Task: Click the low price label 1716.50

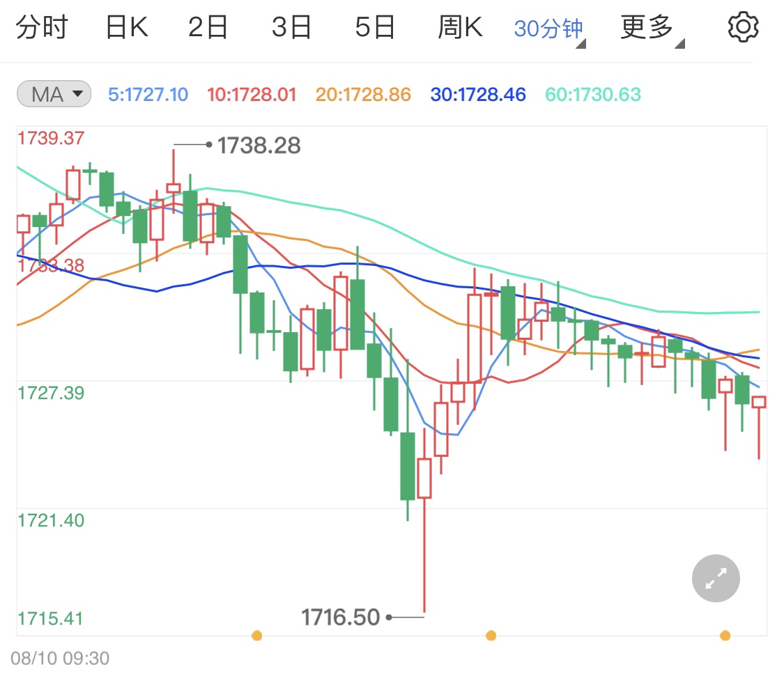Action: tap(341, 616)
